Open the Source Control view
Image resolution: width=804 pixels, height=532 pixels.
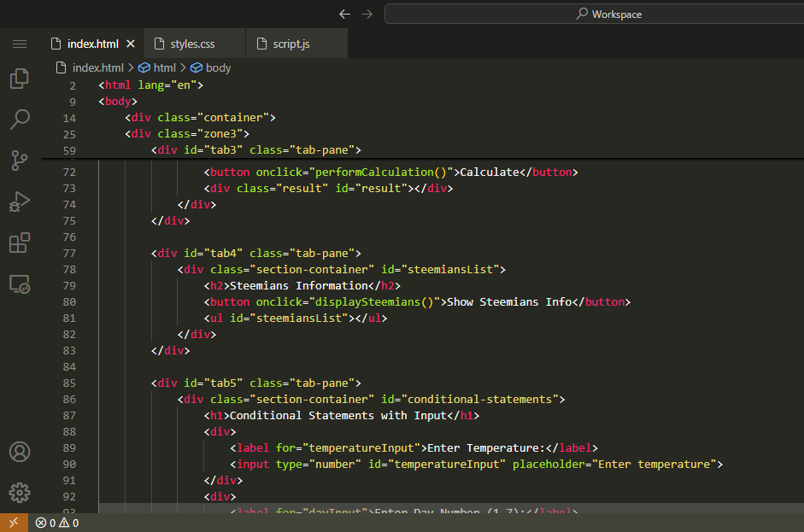point(20,160)
